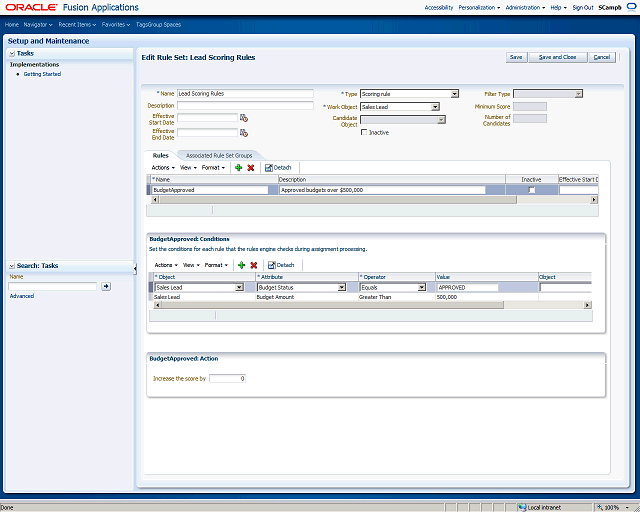Click the add condition green plus icon
The image size is (640, 512).
tap(241, 265)
